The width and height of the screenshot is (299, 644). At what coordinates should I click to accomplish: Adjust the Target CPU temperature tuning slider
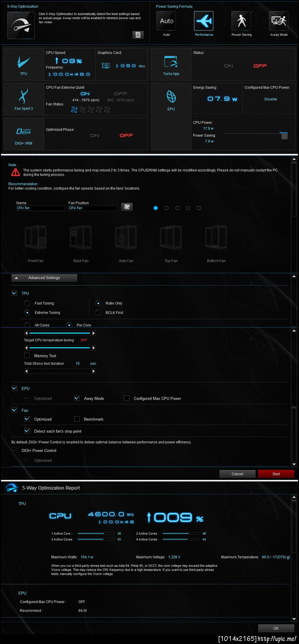(x=60, y=348)
